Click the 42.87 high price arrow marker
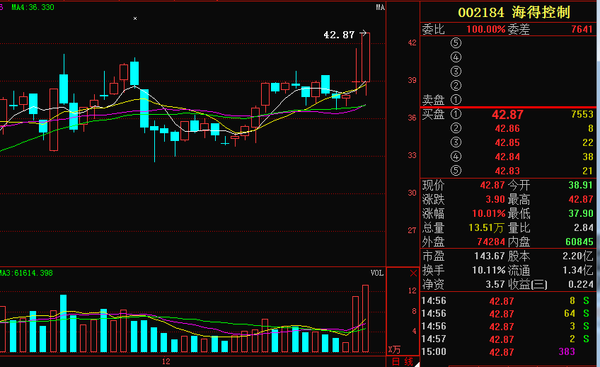This screenshot has width=600, height=367. tap(345, 35)
